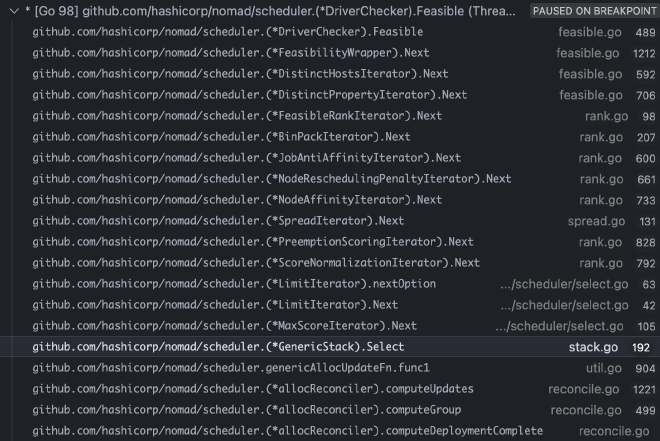Click the feasible.go 706 file reference
This screenshot has height=441, width=660.
(607, 95)
